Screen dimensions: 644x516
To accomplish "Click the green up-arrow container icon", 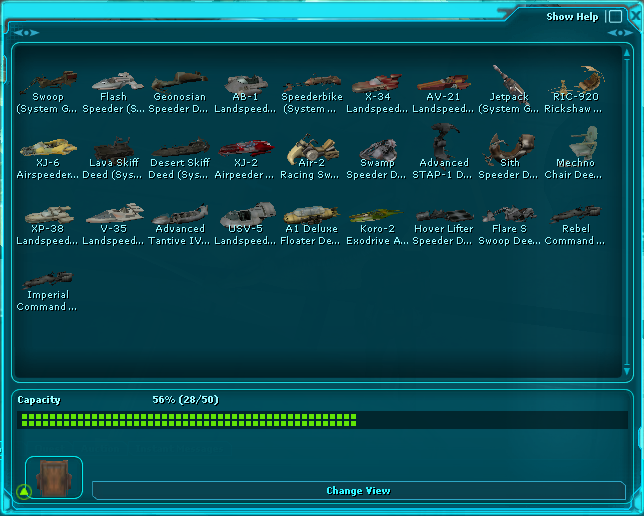I will (24, 491).
